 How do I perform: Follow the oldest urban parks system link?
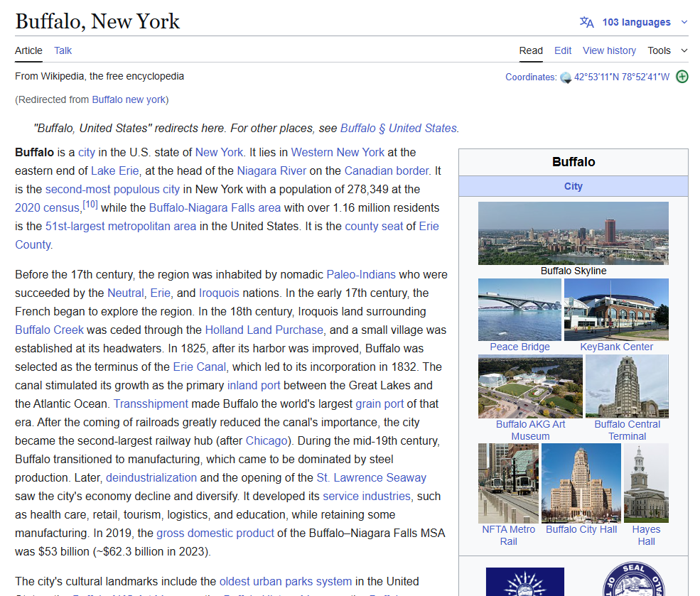286,582
